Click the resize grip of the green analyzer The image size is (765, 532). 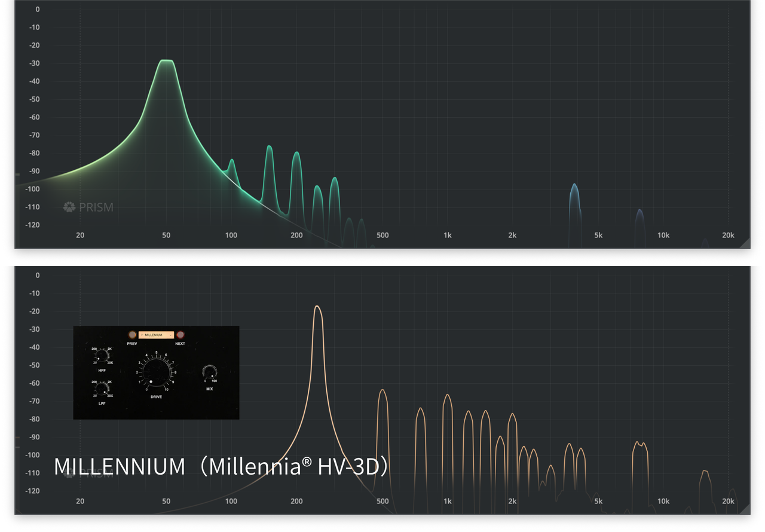(x=745, y=243)
